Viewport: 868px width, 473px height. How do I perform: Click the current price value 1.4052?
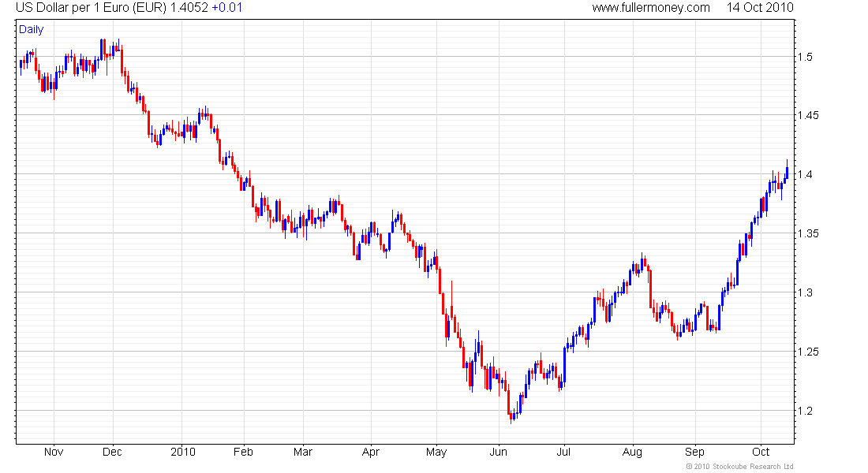[x=189, y=8]
